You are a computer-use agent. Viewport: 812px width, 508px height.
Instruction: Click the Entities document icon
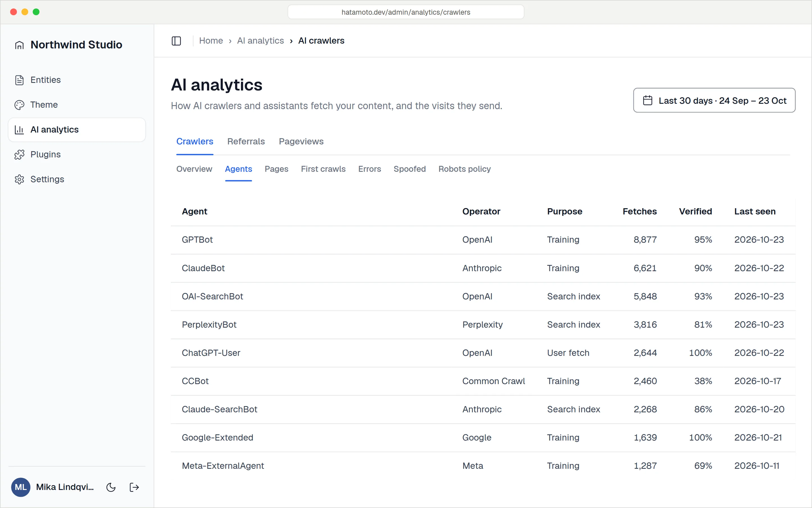(x=19, y=80)
